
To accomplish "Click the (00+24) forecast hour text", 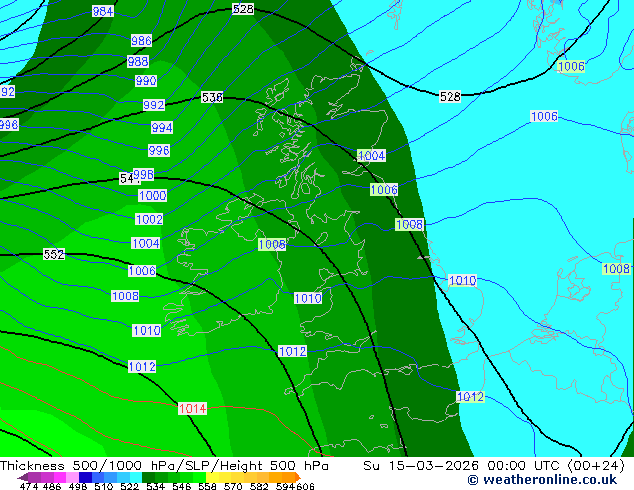I will [596, 466].
